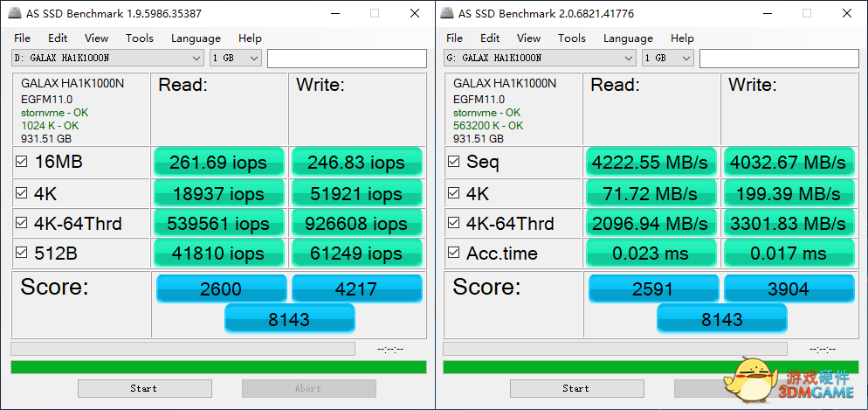The width and height of the screenshot is (868, 410).
Task: Click the 2096.94 MB/s result
Action: [x=651, y=223]
